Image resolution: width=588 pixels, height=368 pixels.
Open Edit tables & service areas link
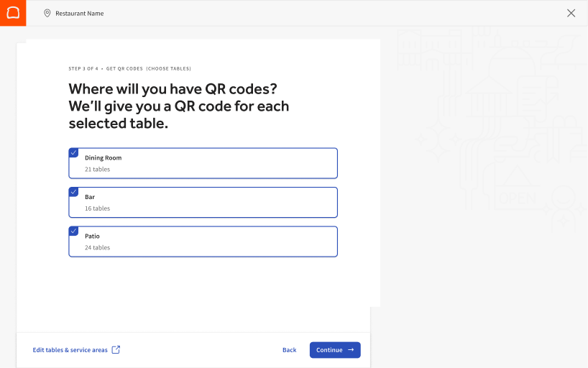(x=70, y=350)
